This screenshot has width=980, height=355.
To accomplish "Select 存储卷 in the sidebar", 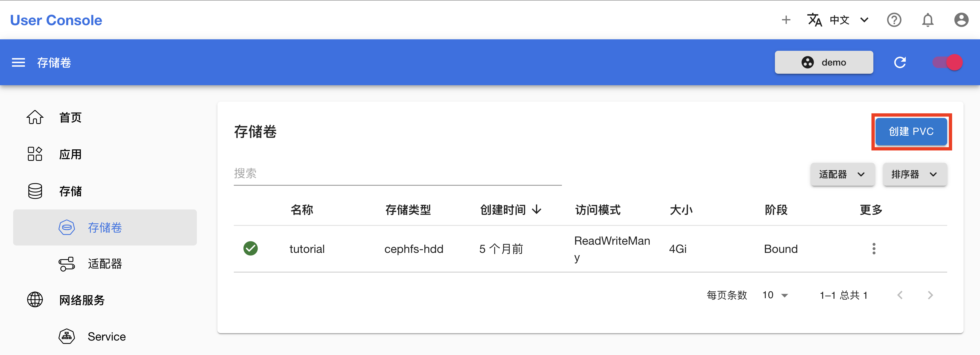I will (105, 227).
